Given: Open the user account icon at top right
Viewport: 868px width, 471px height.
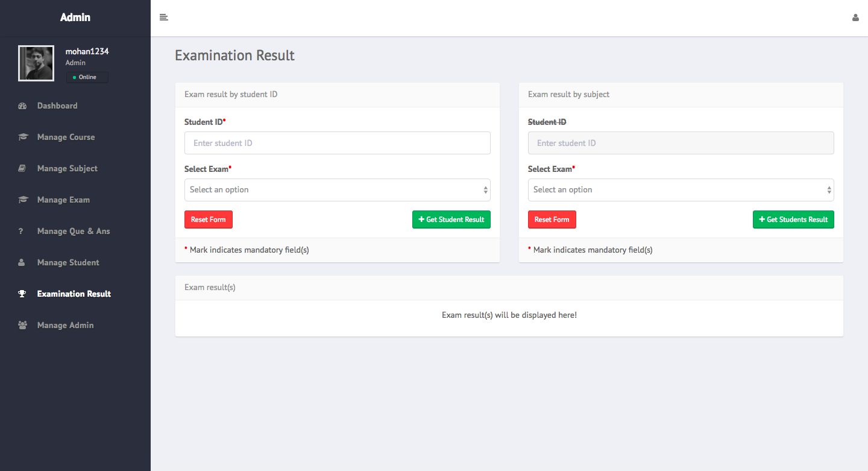Looking at the screenshot, I should click(855, 17).
